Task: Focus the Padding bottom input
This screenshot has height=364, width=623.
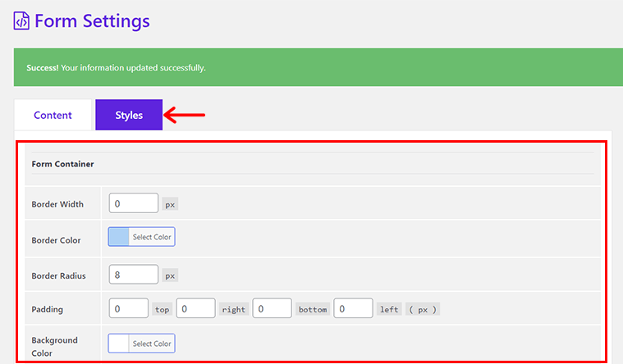Action: tap(273, 308)
